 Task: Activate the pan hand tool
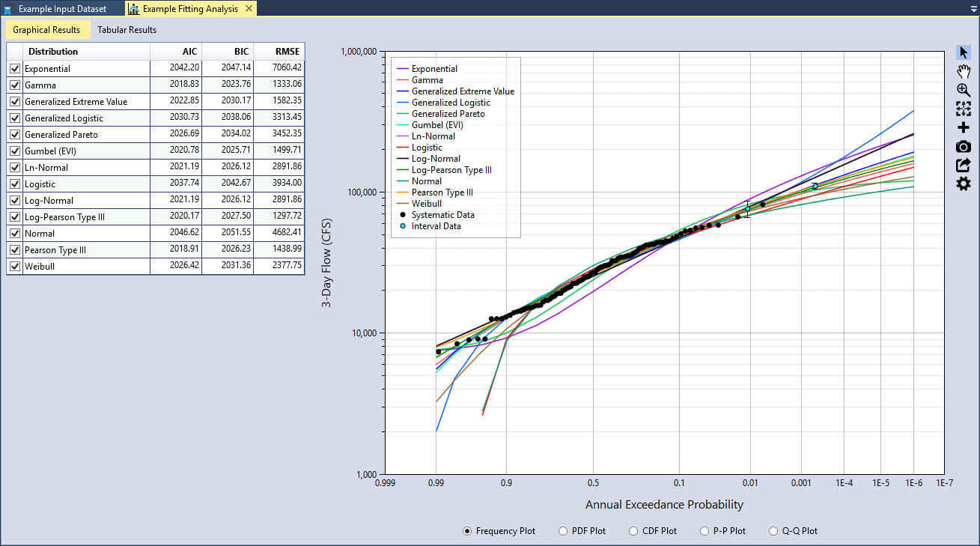tap(964, 71)
